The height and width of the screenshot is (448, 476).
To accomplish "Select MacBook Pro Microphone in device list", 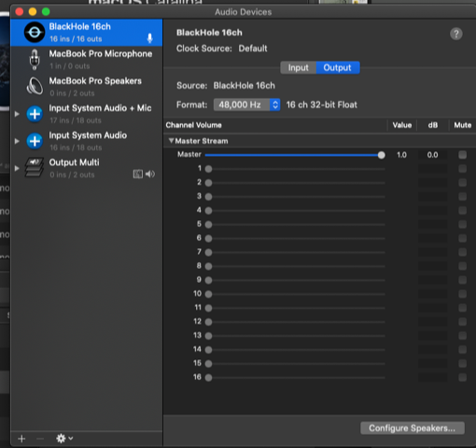I will point(87,60).
